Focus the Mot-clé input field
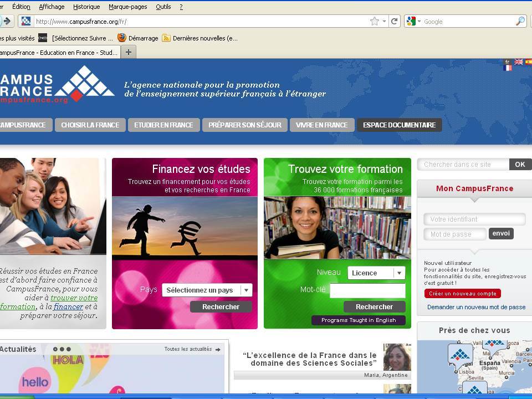This screenshot has height=399, width=532. [x=367, y=291]
